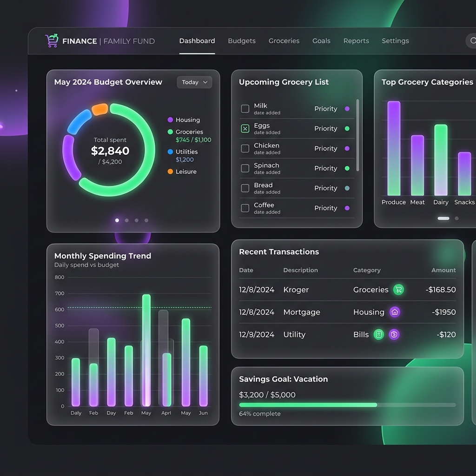
Task: Click the Jun bar in spending trend
Action: point(204,376)
